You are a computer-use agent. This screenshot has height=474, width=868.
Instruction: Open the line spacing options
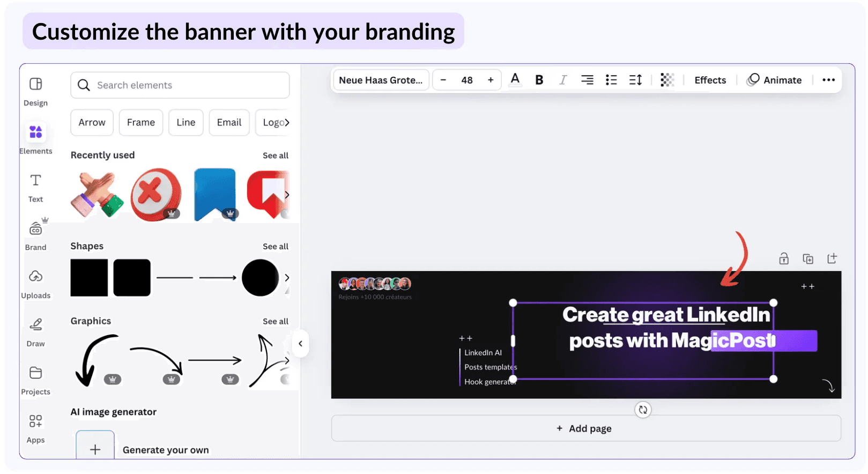pos(635,80)
